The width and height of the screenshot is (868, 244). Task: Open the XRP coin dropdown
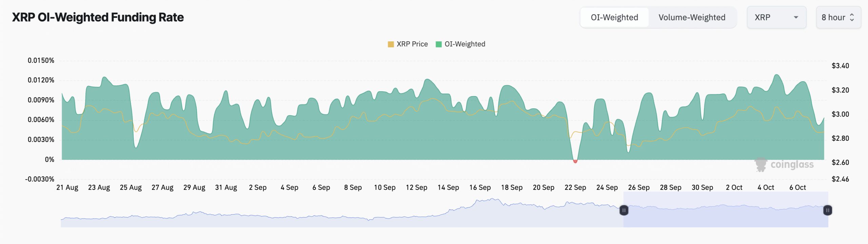point(770,17)
